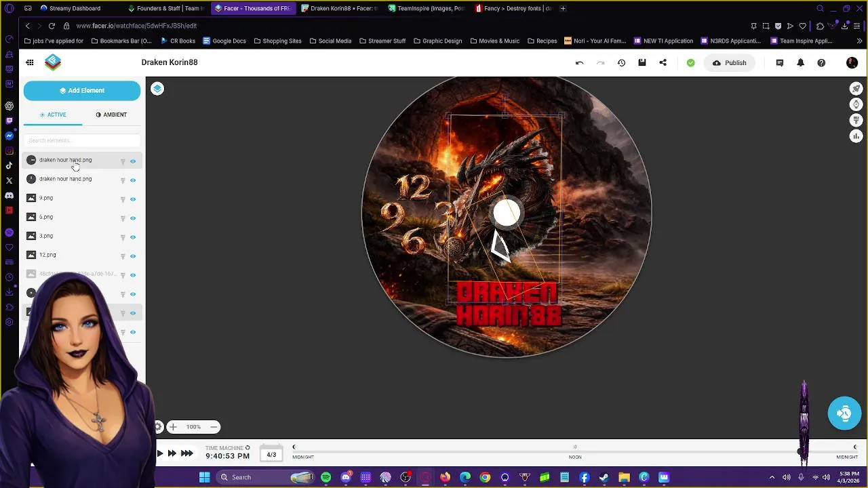Open the user profile avatar
Viewport: 868px width, 488px height.
[852, 63]
